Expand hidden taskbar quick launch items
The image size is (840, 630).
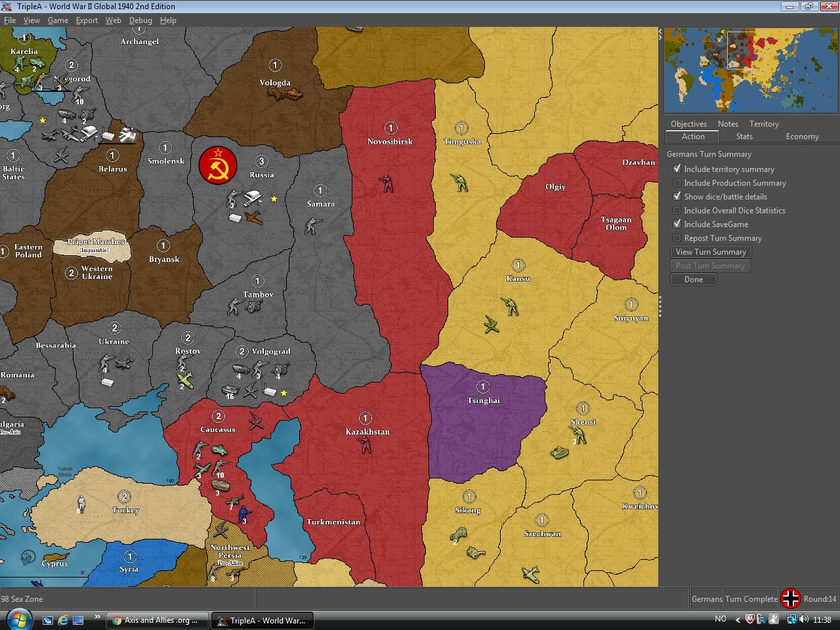[x=97, y=617]
